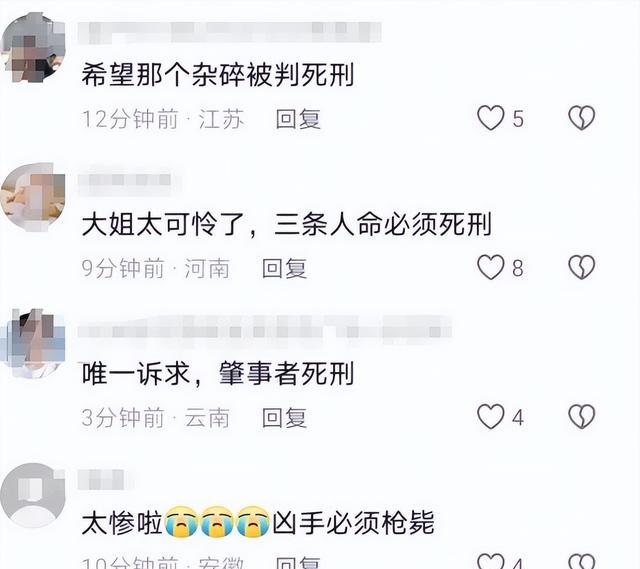Reply to the comment posted 3分钟前
Image resolution: width=640 pixels, height=569 pixels.
[284, 418]
